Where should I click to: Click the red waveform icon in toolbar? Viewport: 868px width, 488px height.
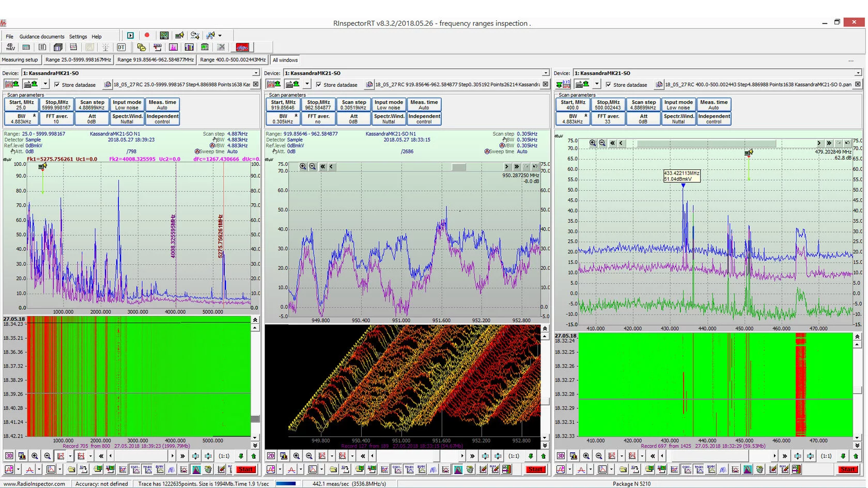click(242, 48)
